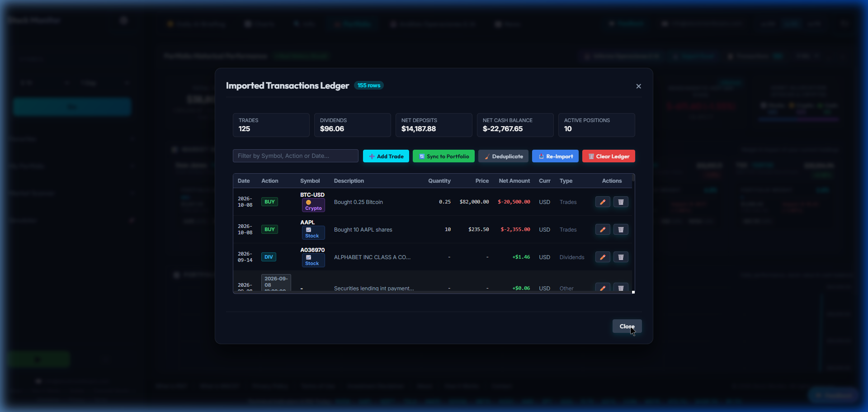Delete the Securities lending payment row
The width and height of the screenshot is (868, 412).
click(621, 288)
